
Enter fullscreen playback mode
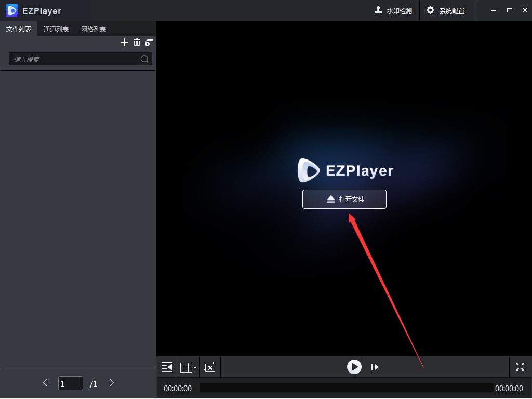click(520, 367)
